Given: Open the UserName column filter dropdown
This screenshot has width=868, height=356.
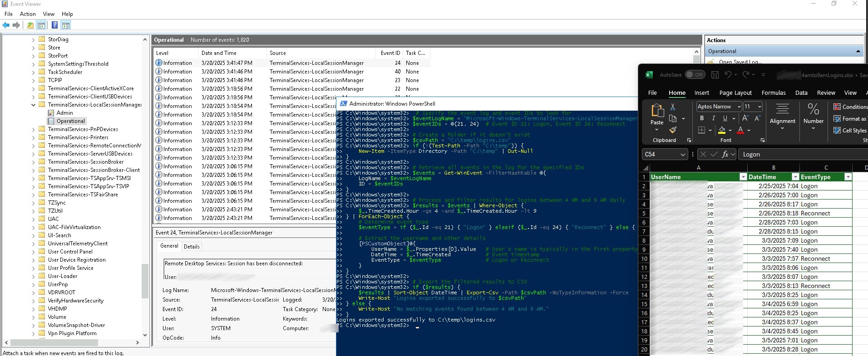Looking at the screenshot, I should pos(743,177).
